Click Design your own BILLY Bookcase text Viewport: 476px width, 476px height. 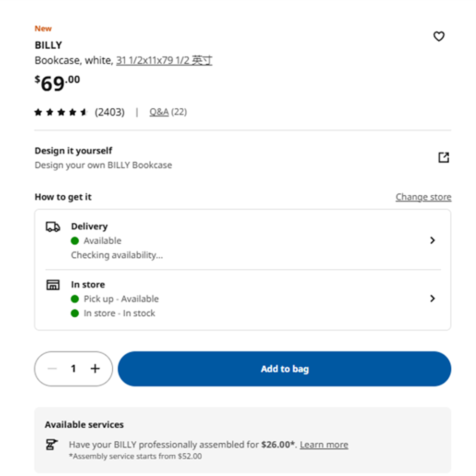pyautogui.click(x=103, y=165)
